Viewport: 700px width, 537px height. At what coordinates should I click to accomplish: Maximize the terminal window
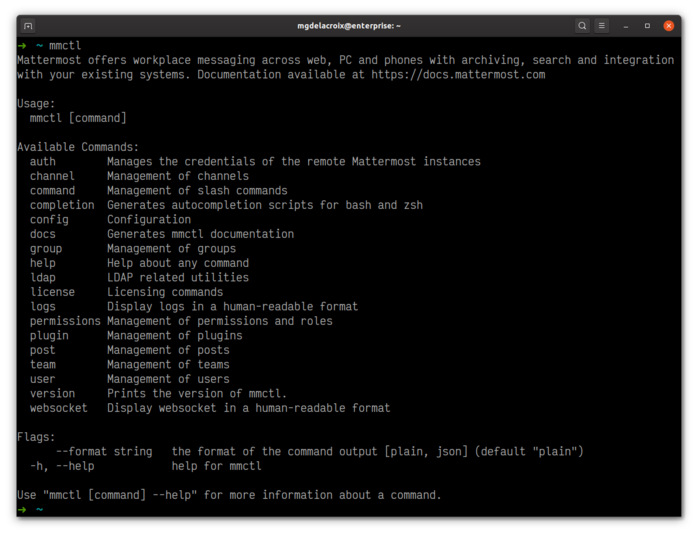[647, 26]
